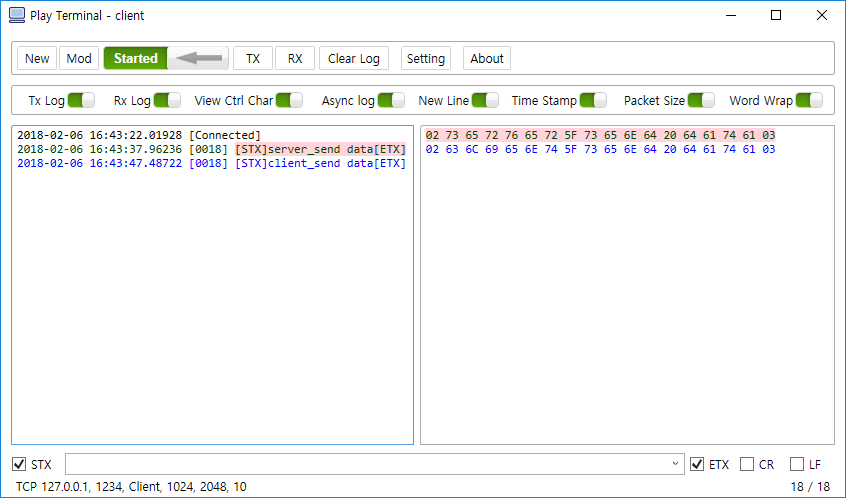Enable the LF checkbox

(x=797, y=464)
